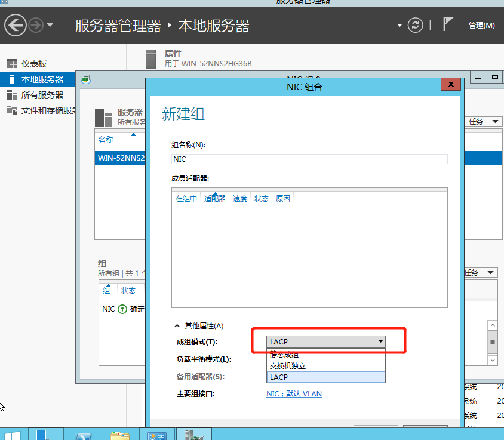Screen dimensions: 504x440
Task: Sort by the 适配器 column header
Action: tap(215, 199)
